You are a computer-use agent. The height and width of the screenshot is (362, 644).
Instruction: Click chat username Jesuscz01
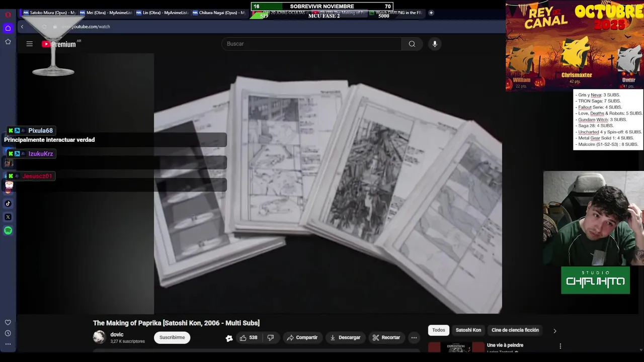click(x=37, y=176)
